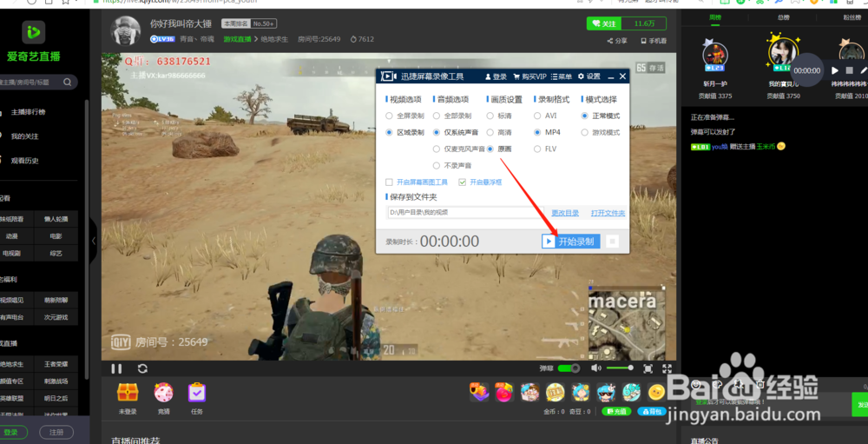
Task: Click the 分享 share icon
Action: [x=616, y=41]
